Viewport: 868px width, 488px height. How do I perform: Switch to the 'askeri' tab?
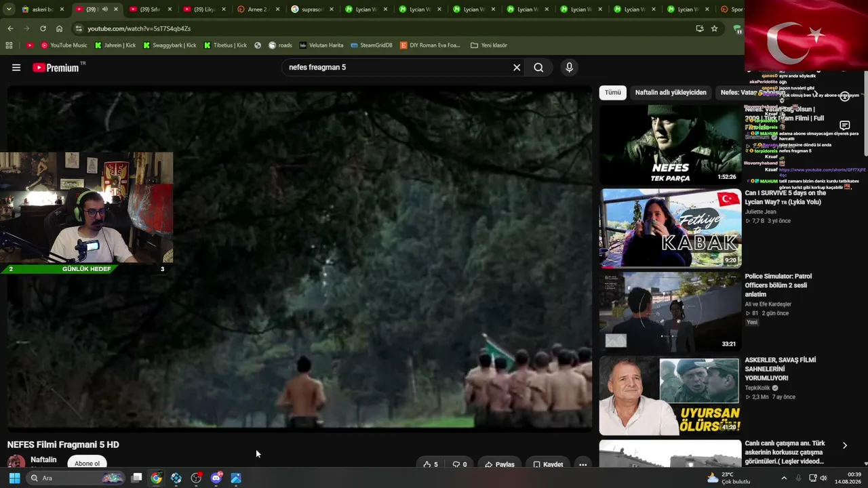[x=43, y=9]
